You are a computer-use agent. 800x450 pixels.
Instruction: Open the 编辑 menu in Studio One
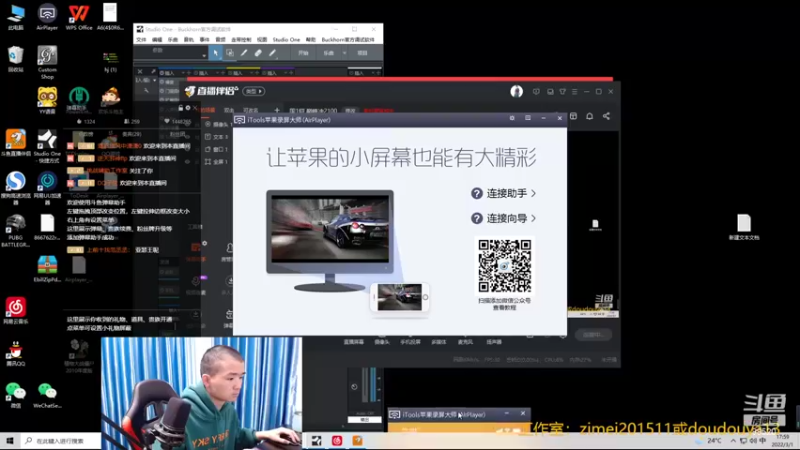157,40
